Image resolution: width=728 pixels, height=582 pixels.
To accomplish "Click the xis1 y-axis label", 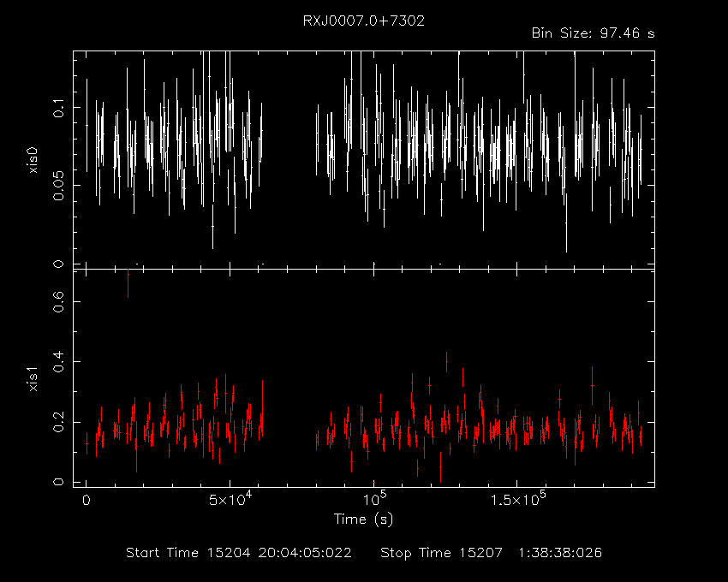I will point(33,379).
